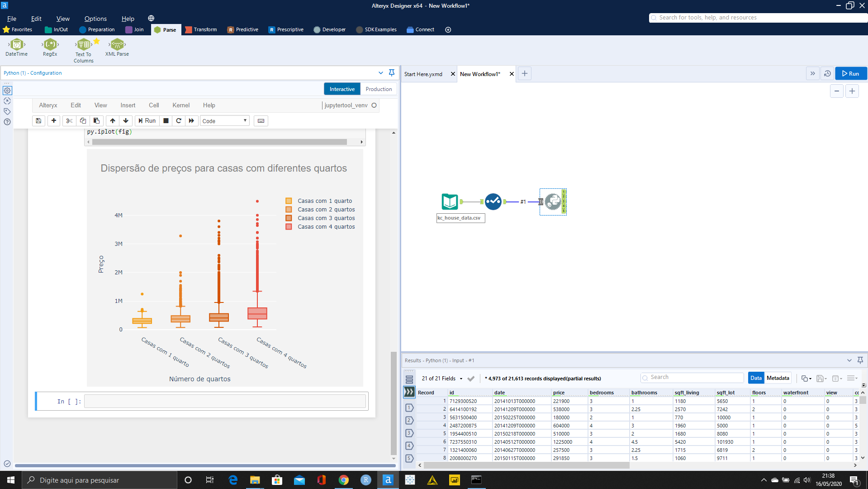Open the Help question-mark icon in the sidebar

click(x=7, y=122)
